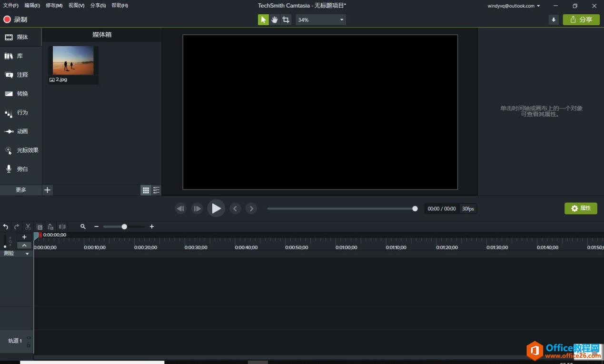Click the plus icon to import media

(x=47, y=190)
